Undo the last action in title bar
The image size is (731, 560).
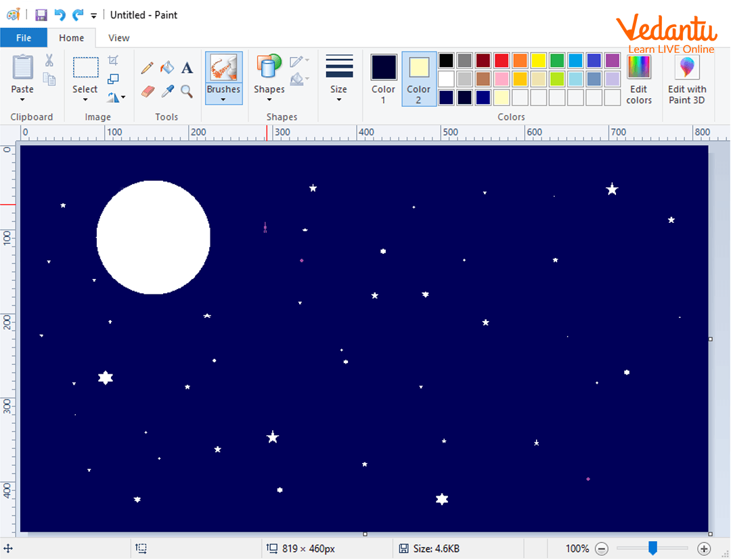pos(60,15)
